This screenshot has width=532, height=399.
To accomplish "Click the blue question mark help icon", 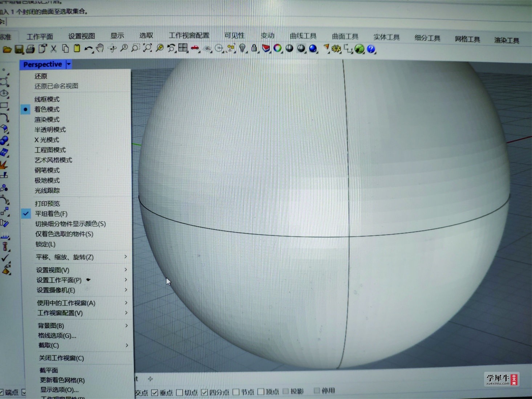I will tap(371, 49).
